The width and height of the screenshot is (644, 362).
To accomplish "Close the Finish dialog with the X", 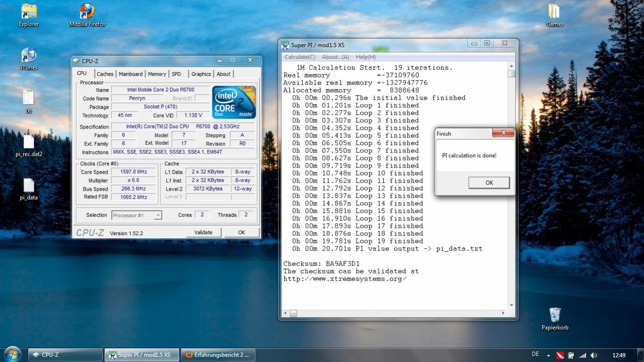I will [503, 133].
